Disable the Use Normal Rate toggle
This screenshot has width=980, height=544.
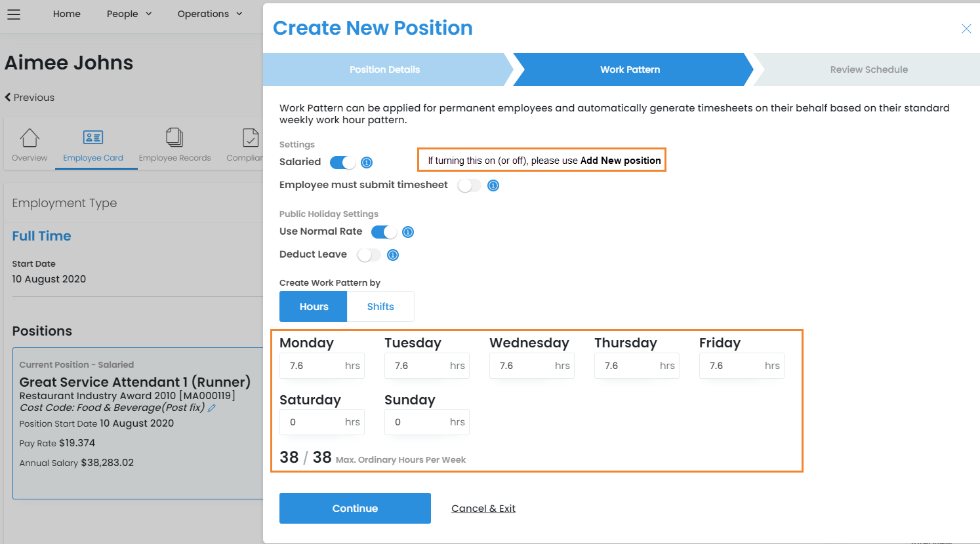(384, 232)
